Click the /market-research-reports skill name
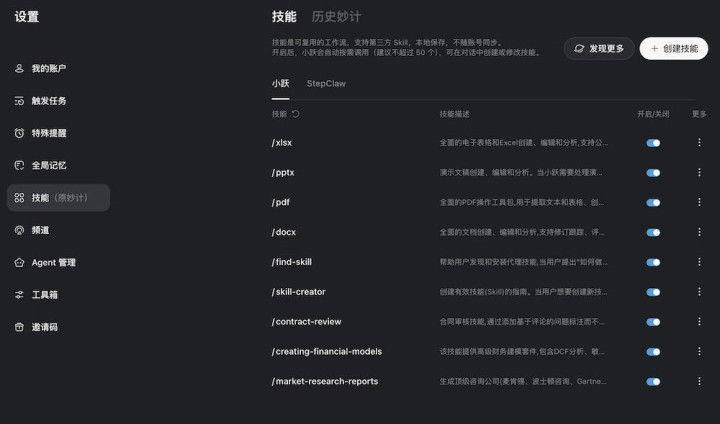Image resolution: width=720 pixels, height=424 pixels. click(x=325, y=382)
